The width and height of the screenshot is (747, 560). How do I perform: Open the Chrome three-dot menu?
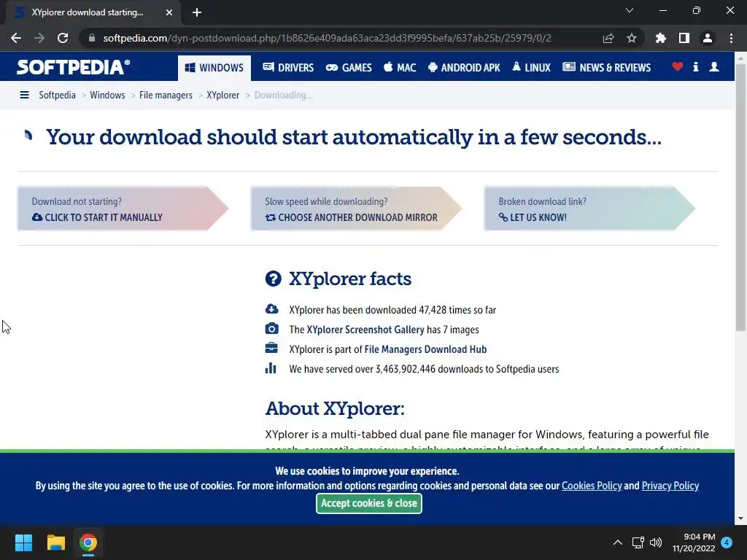731,38
